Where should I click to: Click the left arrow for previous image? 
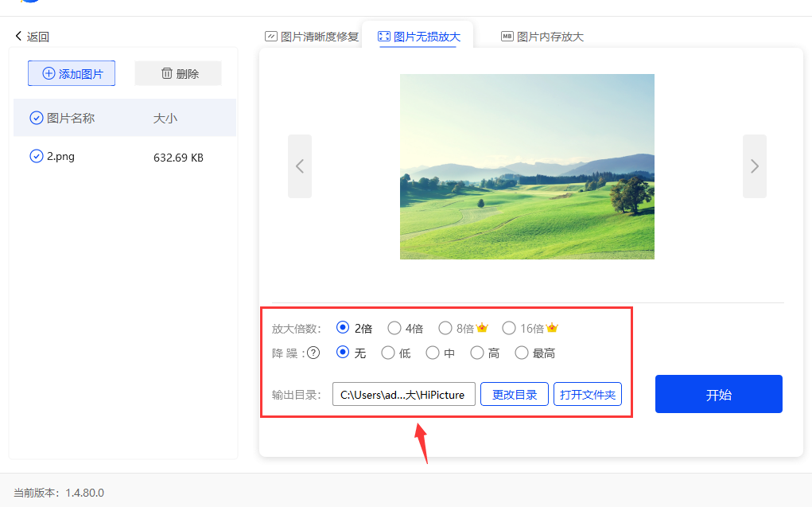tap(300, 166)
